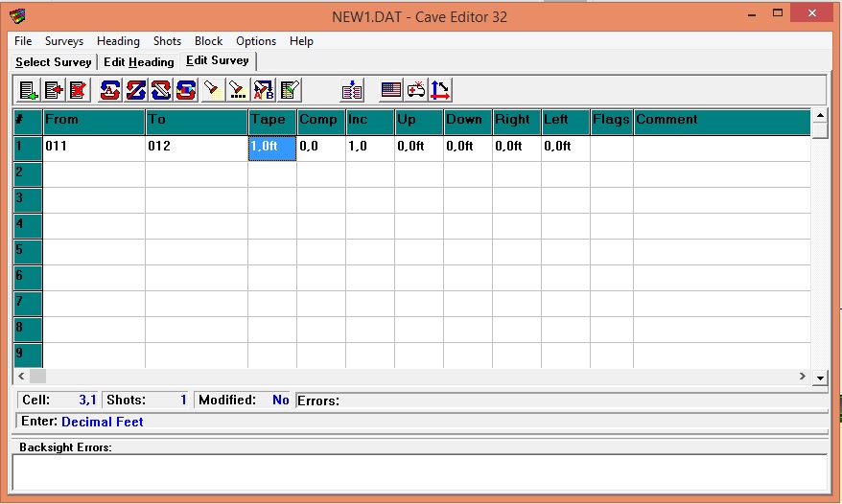Click the delete row icon with red X
This screenshot has height=504, width=842.
coord(78,91)
